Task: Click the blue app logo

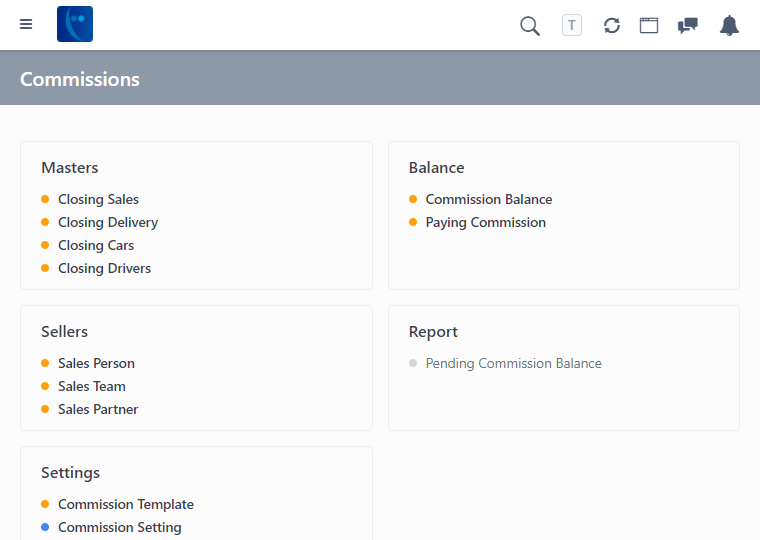Action: [x=75, y=24]
